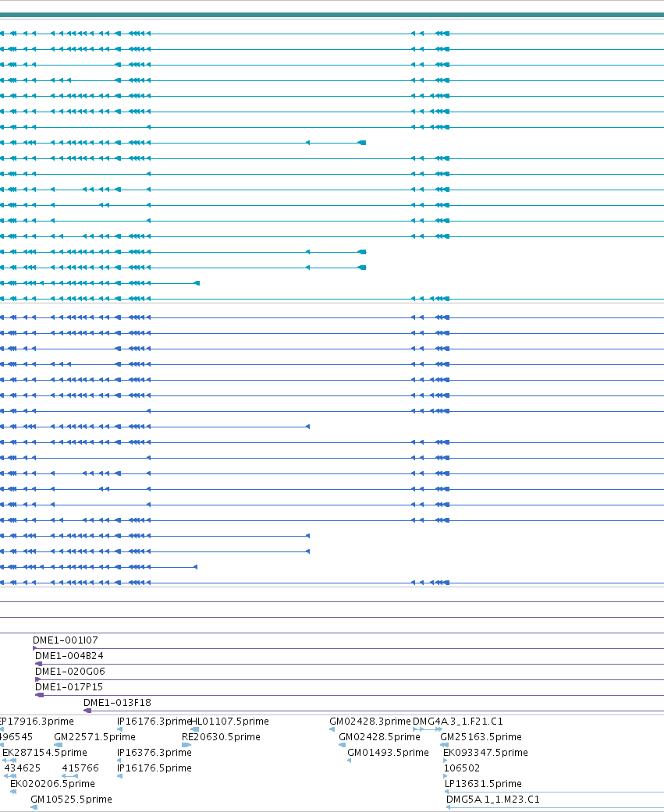Click the spliced feature glyph under DMG4A.3_1.F21.C1

tap(428, 729)
